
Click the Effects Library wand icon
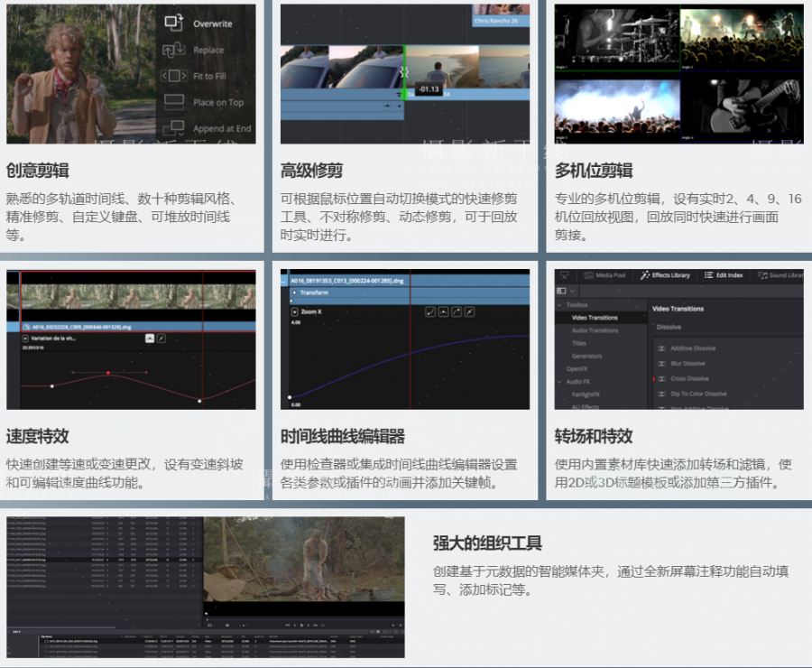(x=645, y=275)
